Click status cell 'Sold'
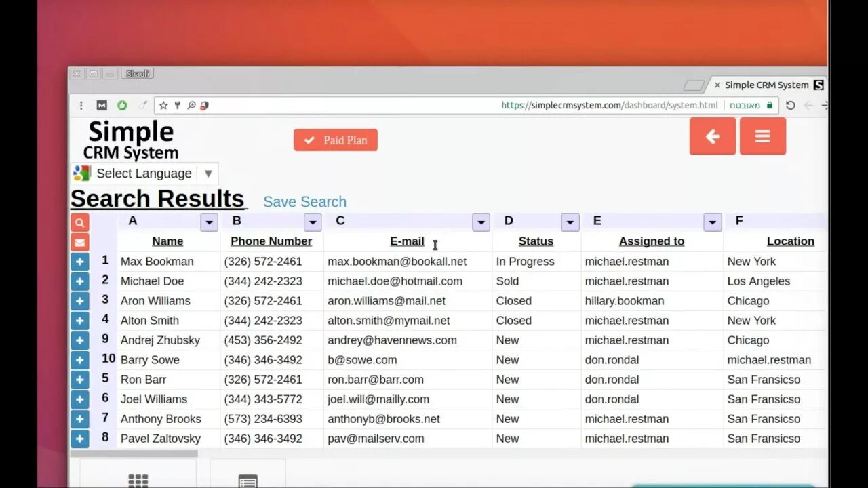Screen dimensions: 868x488 pyautogui.click(x=507, y=281)
